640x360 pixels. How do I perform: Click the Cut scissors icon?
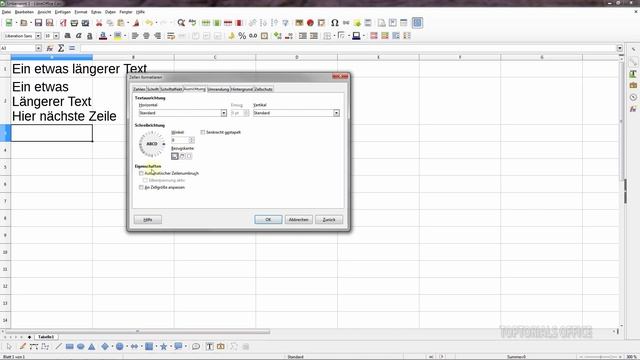point(99,23)
